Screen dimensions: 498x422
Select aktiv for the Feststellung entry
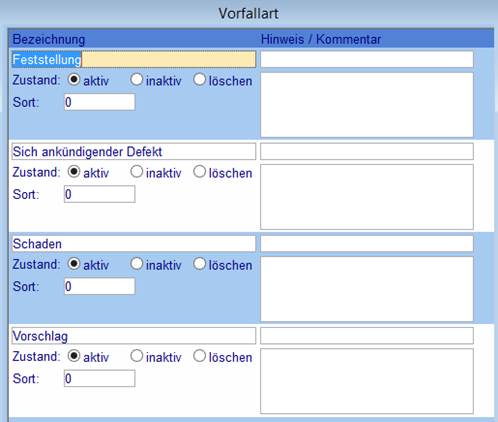point(74,80)
